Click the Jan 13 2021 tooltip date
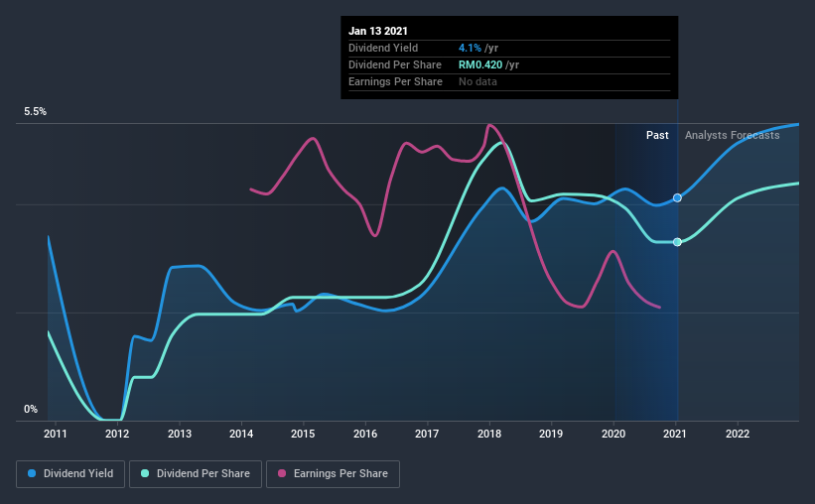This screenshot has width=815, height=504. pyautogui.click(x=378, y=31)
